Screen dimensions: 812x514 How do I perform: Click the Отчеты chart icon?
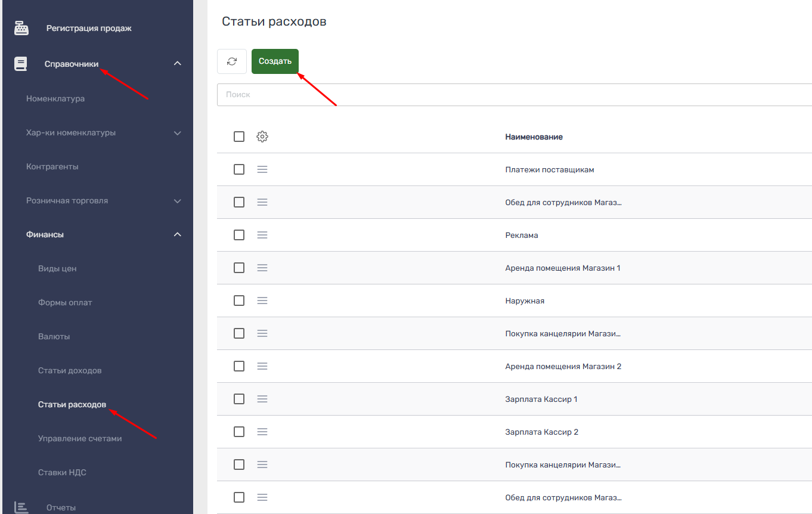click(21, 507)
